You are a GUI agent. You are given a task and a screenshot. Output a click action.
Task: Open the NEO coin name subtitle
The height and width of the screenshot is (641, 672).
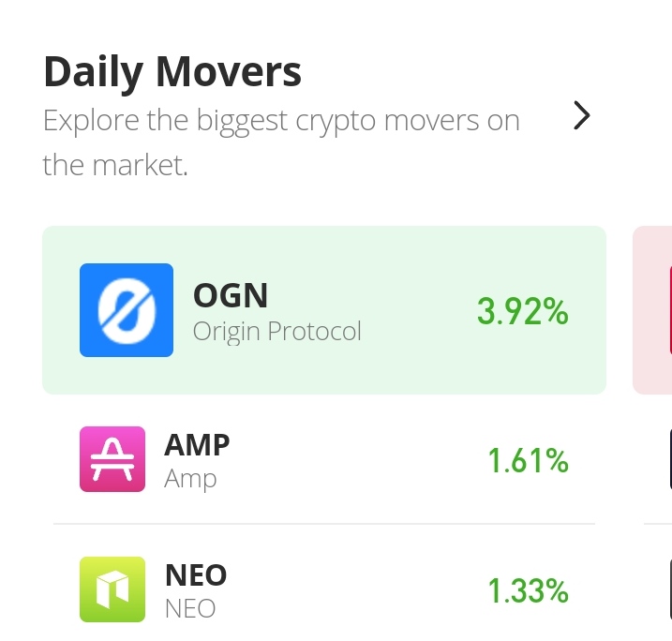coord(190,608)
